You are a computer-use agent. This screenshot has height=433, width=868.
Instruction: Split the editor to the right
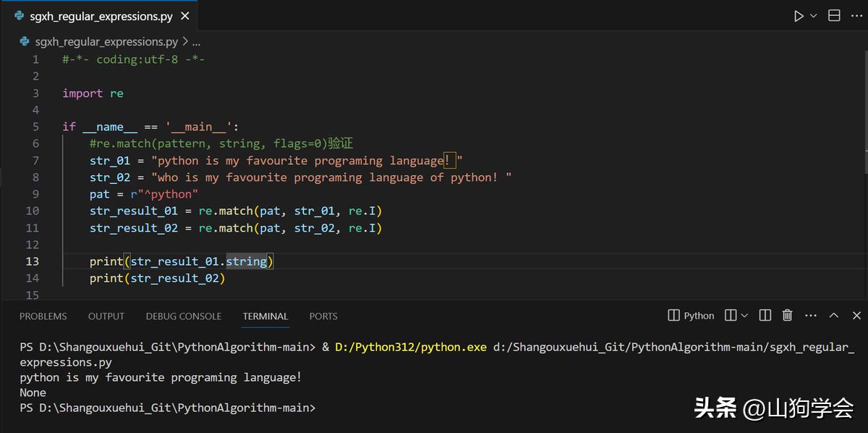(x=834, y=16)
